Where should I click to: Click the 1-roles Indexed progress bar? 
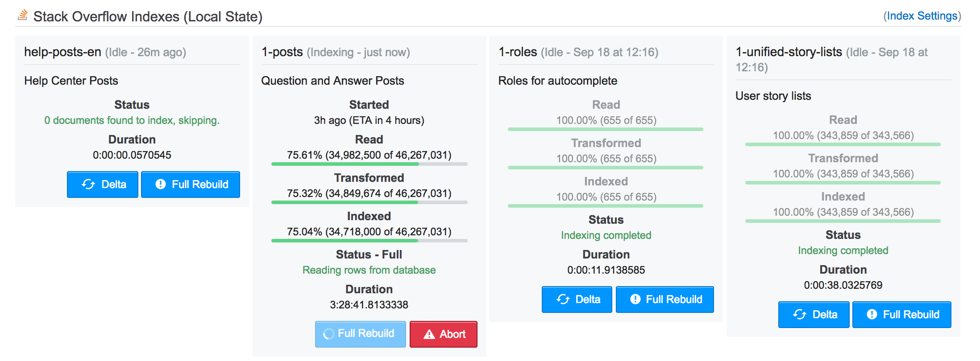pos(606,206)
